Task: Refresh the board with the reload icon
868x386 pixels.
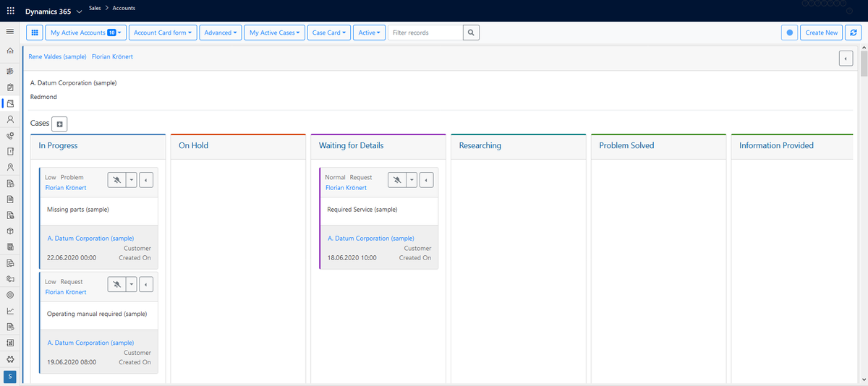Action: (x=854, y=33)
